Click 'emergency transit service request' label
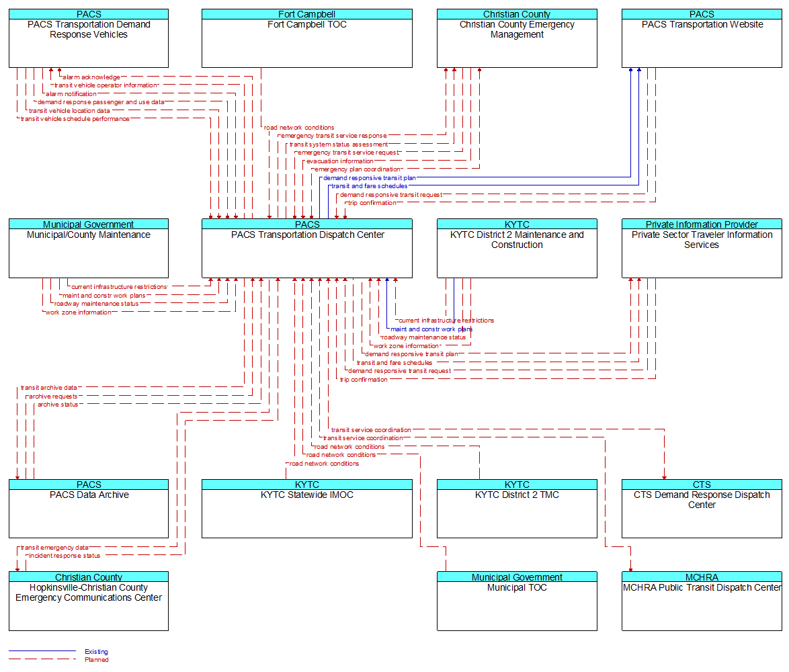Image resolution: width=789 pixels, height=672 pixels. click(x=348, y=153)
